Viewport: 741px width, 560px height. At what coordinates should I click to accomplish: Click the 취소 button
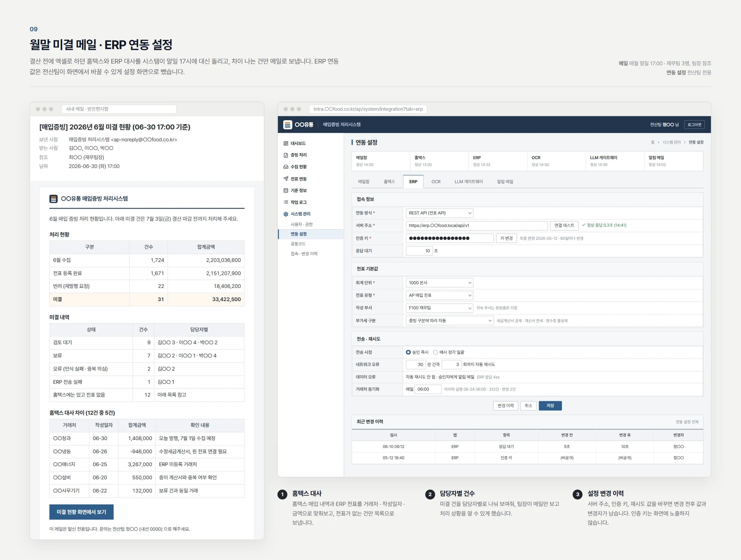point(528,406)
